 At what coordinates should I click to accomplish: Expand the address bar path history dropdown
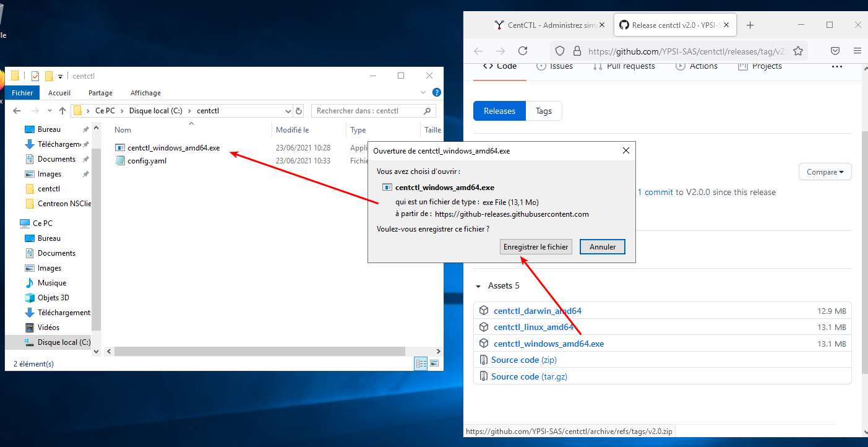[288, 111]
